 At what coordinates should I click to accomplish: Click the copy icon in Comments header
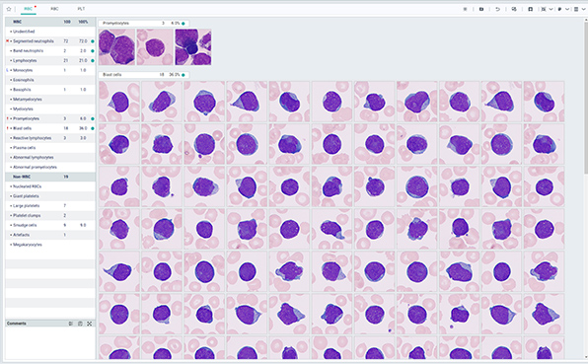tap(80, 324)
